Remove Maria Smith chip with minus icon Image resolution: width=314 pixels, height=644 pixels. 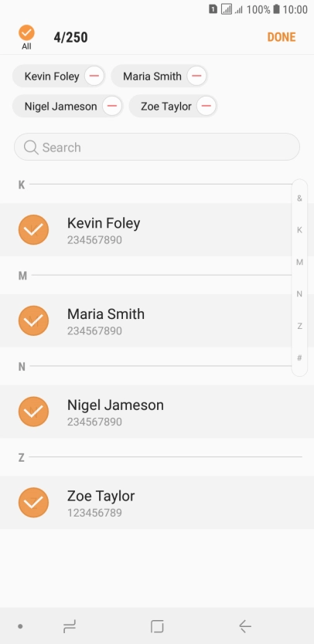pos(196,76)
